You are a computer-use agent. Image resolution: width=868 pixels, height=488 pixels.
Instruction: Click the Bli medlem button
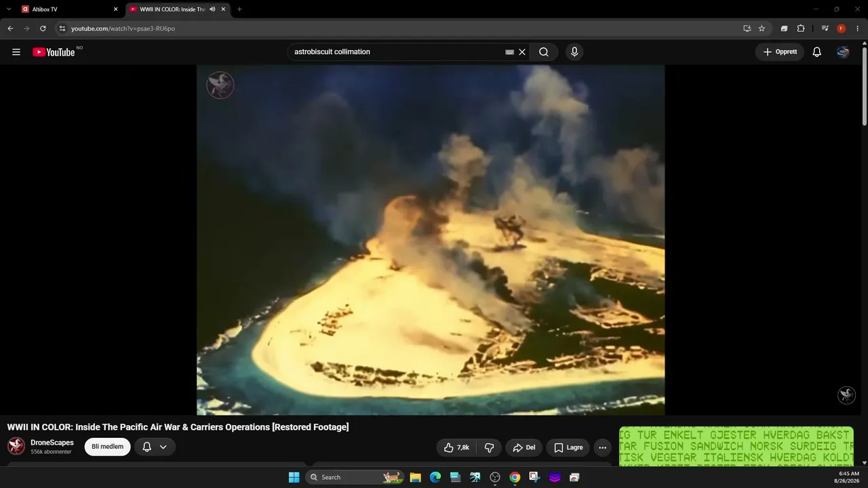tap(107, 447)
